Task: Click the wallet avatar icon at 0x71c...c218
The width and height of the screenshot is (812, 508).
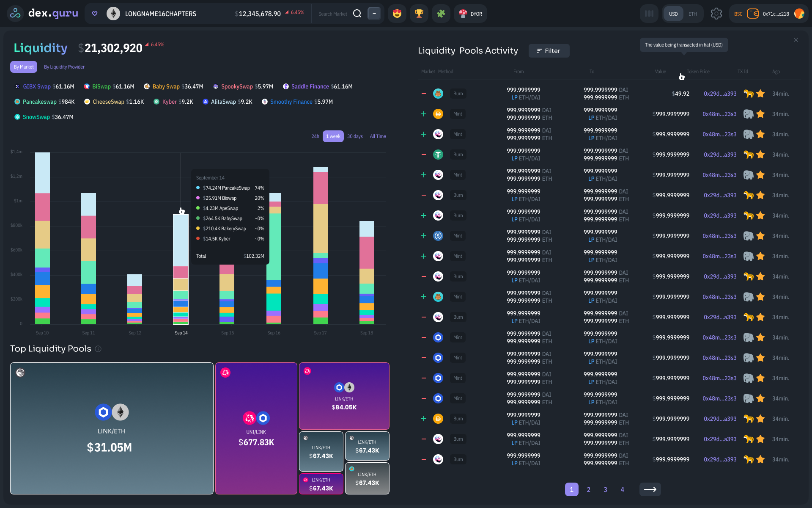Action: [x=799, y=14]
